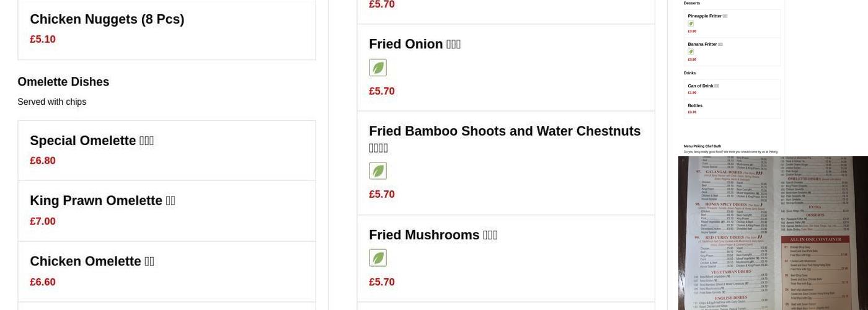Click the vegetarian leaf icon under Fried Onion
The height and width of the screenshot is (310, 868).
coord(378,68)
